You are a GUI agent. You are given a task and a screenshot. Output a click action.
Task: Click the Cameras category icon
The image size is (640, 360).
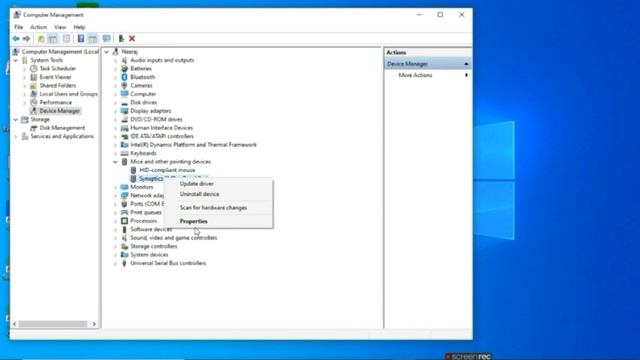(x=124, y=86)
